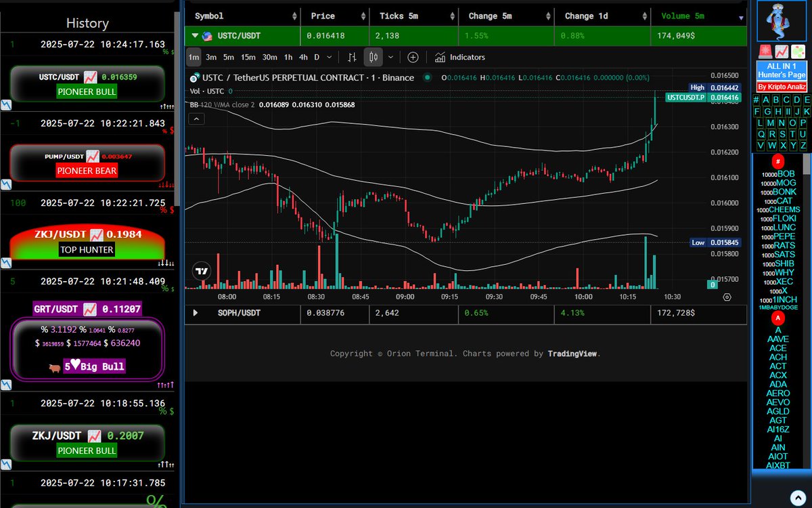Collapse the expanded USTC/USDT table row
Viewport: 812px width, 508px height.
pos(196,36)
